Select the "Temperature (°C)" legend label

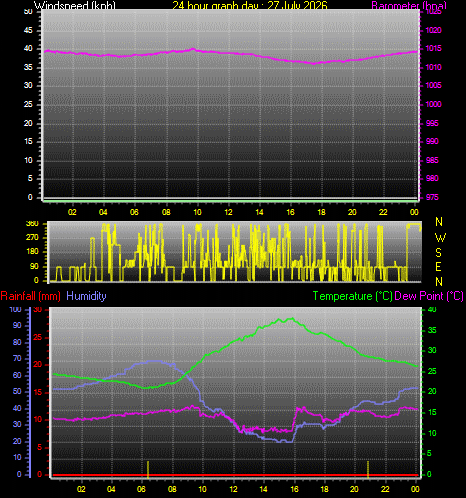(353, 296)
